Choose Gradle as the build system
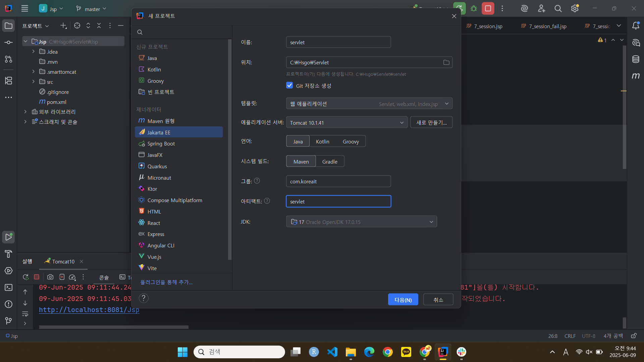Viewport: 644px width, 362px height. click(330, 162)
